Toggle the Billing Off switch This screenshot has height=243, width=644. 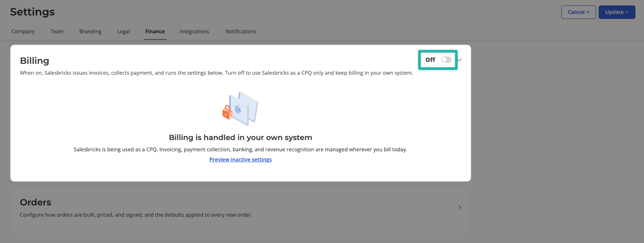446,60
